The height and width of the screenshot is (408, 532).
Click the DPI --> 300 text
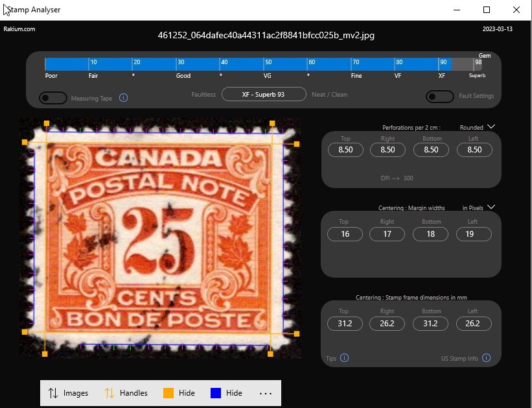397,178
